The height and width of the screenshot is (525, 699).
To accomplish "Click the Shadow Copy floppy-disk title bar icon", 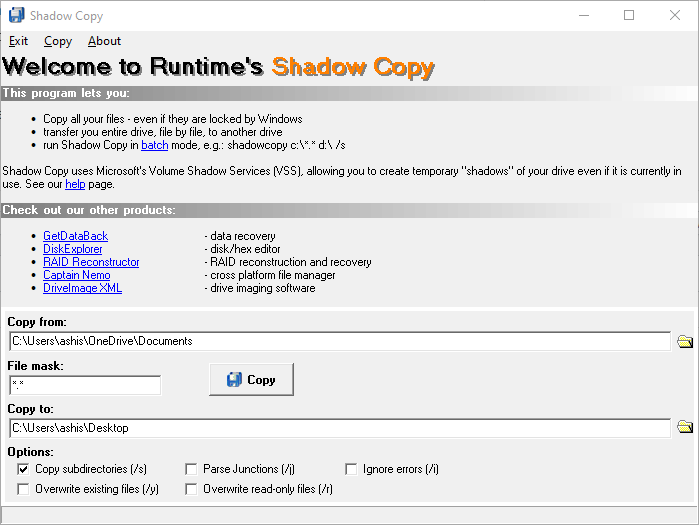I will [16, 15].
